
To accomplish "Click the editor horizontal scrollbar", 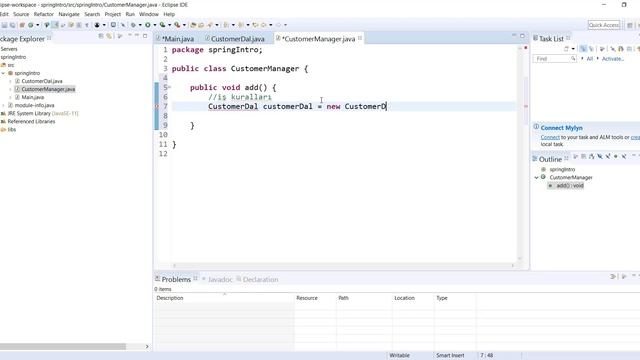I will tap(343, 265).
